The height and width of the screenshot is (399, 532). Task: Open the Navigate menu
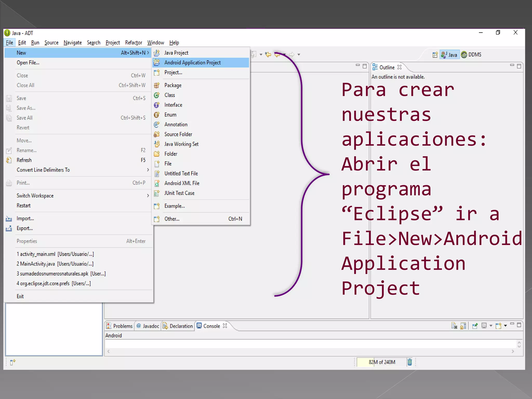(x=73, y=43)
